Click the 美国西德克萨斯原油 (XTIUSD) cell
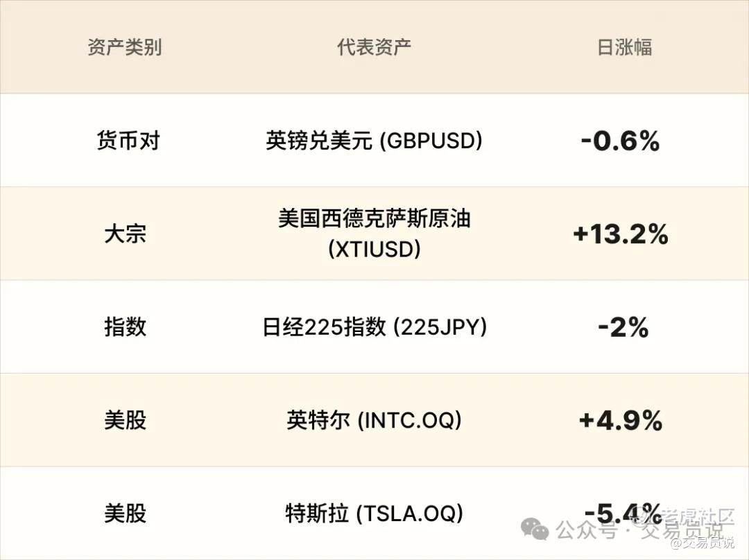Viewport: 749px width, 560px height. click(x=374, y=234)
